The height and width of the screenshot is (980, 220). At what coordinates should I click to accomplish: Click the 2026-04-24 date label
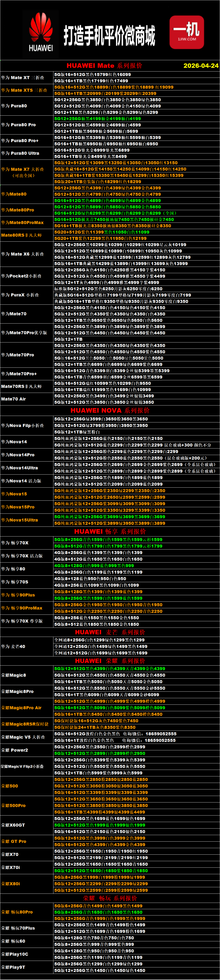[201, 65]
